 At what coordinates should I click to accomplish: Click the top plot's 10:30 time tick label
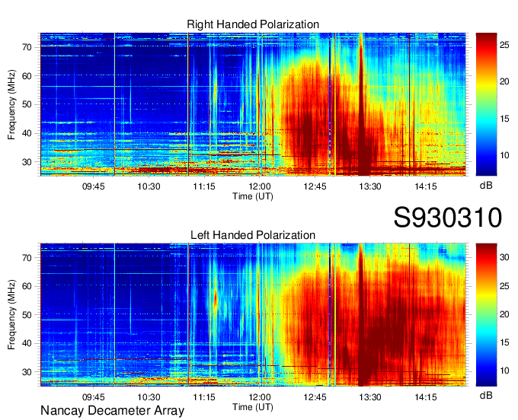(149, 186)
